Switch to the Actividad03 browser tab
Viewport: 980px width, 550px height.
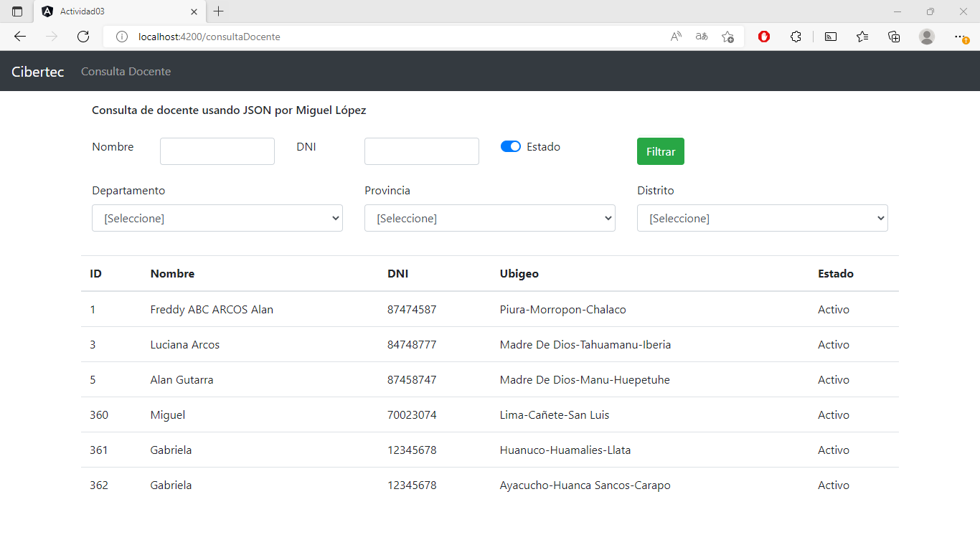[x=115, y=11]
